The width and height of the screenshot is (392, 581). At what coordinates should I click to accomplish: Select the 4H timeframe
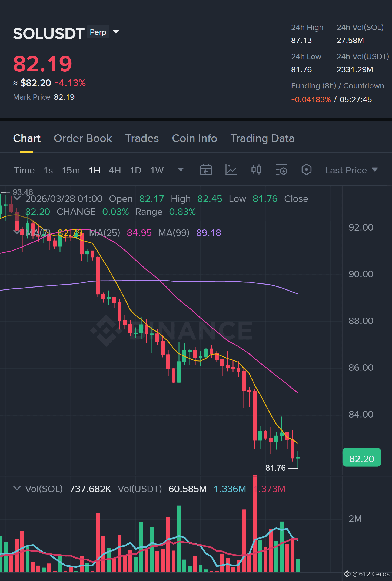click(115, 170)
